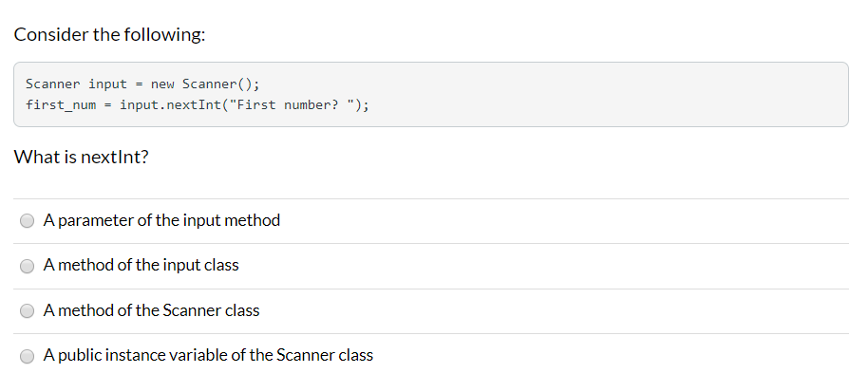Viewport: 868px width, 392px height.
Task: Click the 'Scanner()' constructor call in code
Action: tap(217, 84)
